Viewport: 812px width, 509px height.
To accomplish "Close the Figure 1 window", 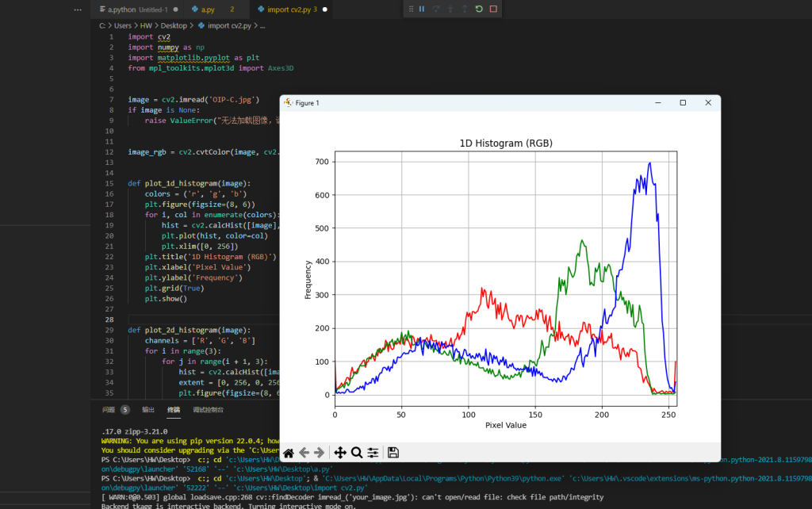I will coord(708,102).
